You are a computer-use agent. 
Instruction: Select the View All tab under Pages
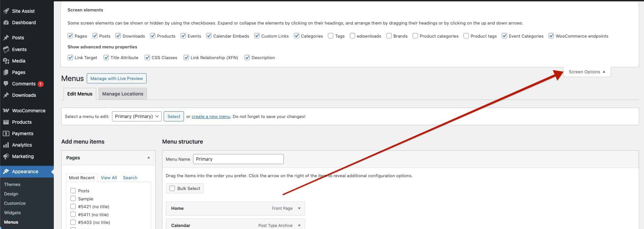tap(109, 178)
